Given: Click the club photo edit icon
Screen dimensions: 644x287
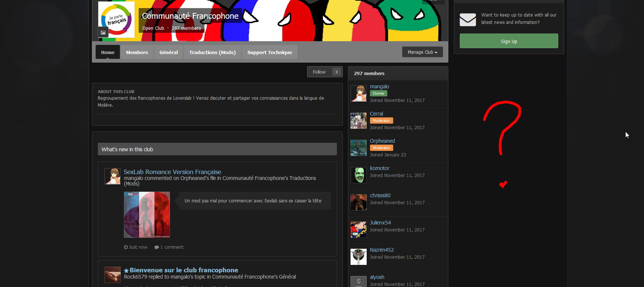Looking at the screenshot, I should click(x=103, y=32).
